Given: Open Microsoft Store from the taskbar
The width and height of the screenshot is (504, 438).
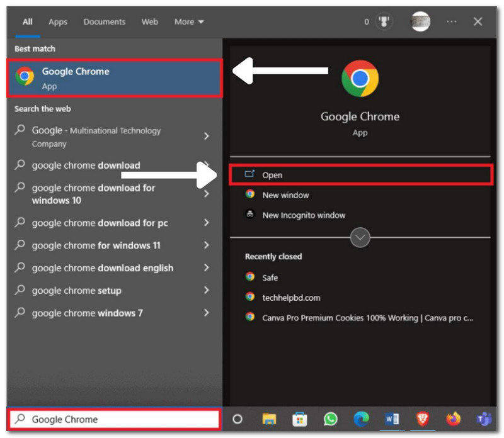Looking at the screenshot, I should 300,419.
